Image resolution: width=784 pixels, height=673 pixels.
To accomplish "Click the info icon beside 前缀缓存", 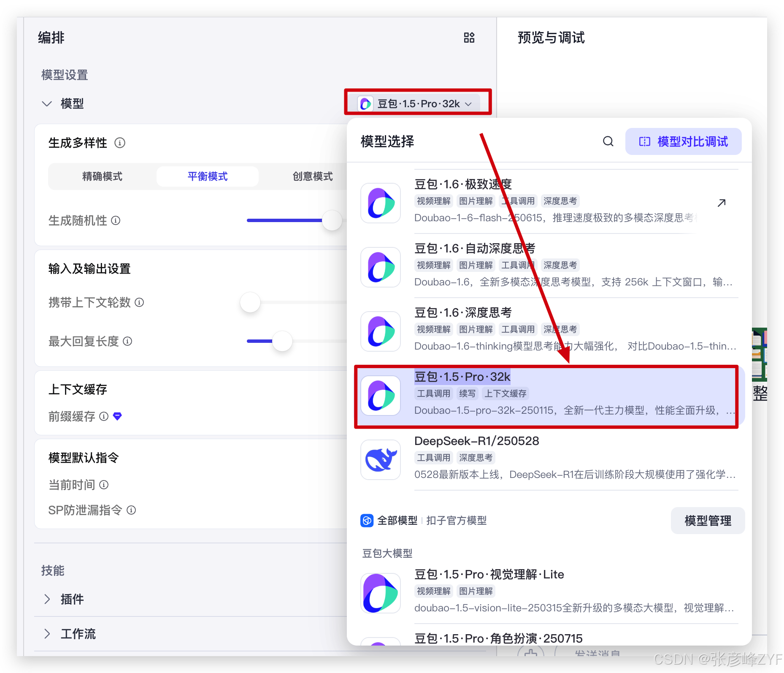I will (104, 416).
